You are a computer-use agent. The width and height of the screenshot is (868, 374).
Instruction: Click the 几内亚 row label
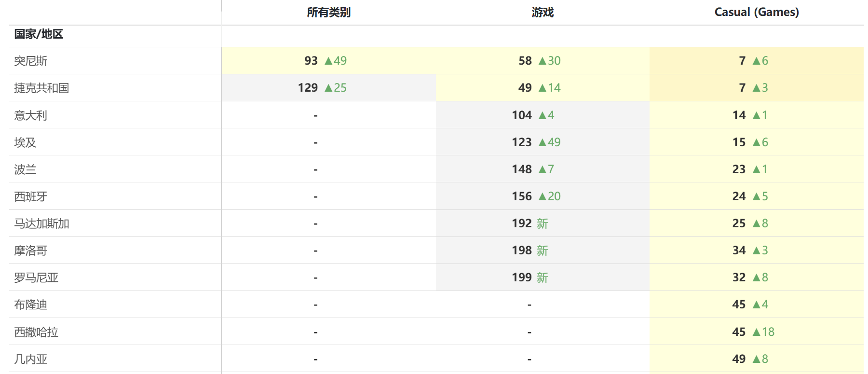31,359
